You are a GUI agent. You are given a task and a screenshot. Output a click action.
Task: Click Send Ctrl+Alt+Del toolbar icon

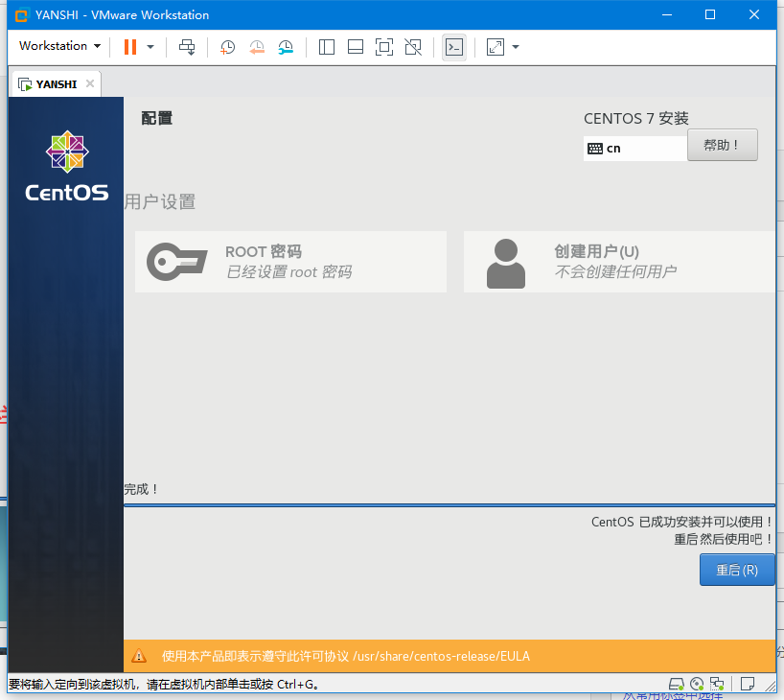[x=187, y=47]
